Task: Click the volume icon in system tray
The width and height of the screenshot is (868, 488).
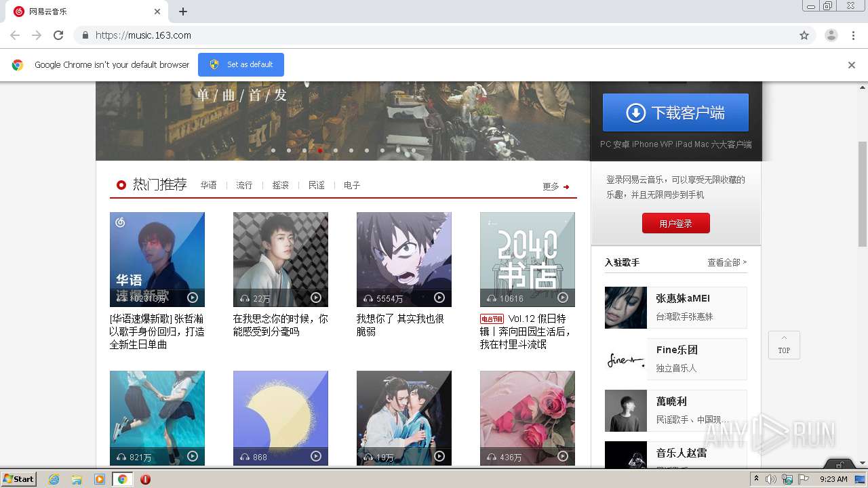Action: point(771,479)
